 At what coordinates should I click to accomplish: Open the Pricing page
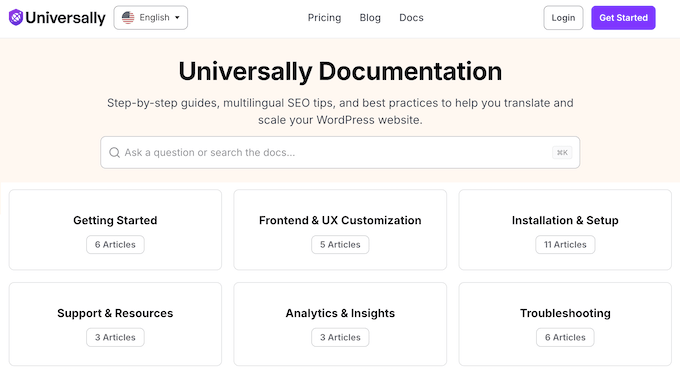coord(324,18)
